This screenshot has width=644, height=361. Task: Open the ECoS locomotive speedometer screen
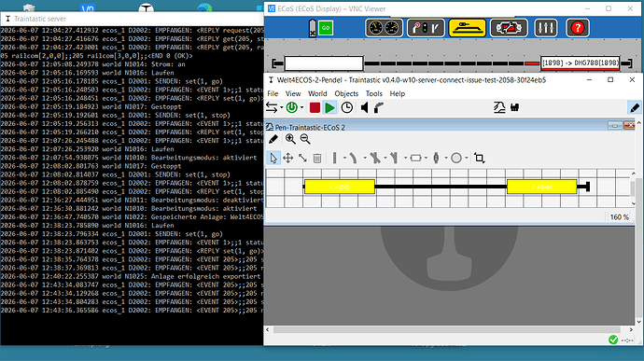(384, 28)
